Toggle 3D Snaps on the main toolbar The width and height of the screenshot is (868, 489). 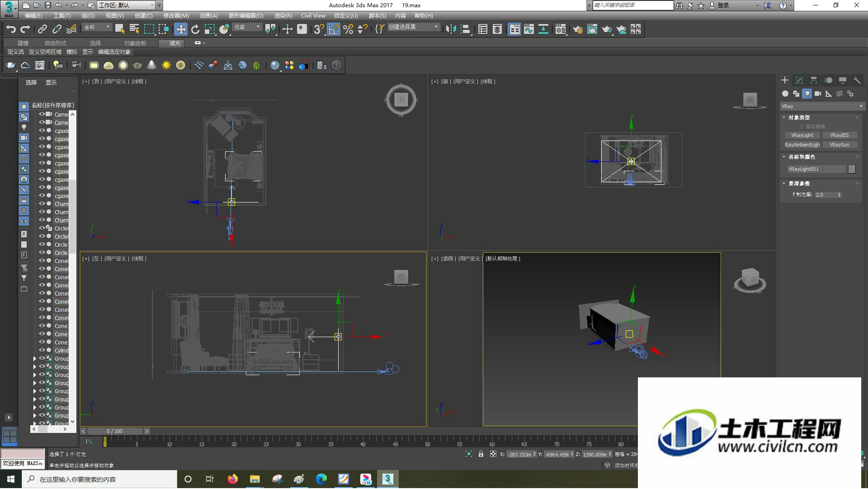click(319, 29)
